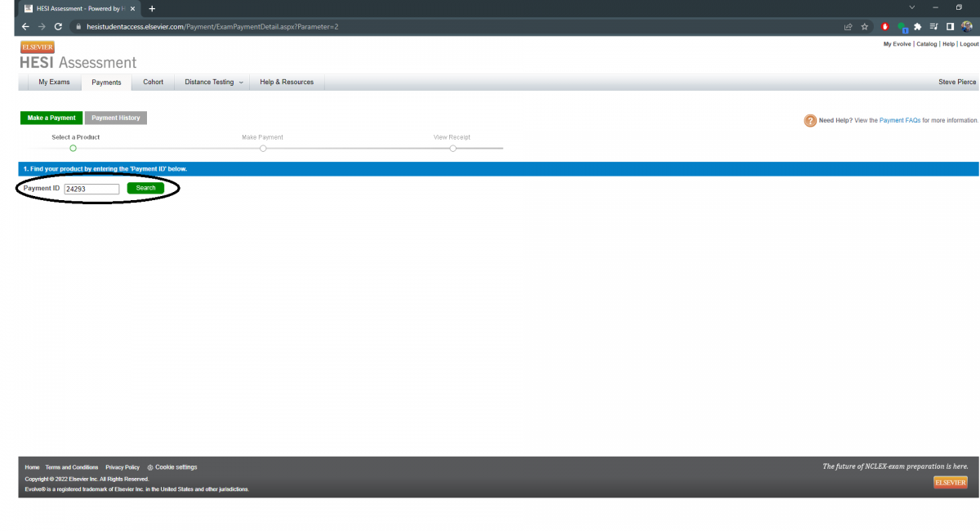Click the browser back arrow
This screenshot has height=531, width=980.
click(x=25, y=26)
